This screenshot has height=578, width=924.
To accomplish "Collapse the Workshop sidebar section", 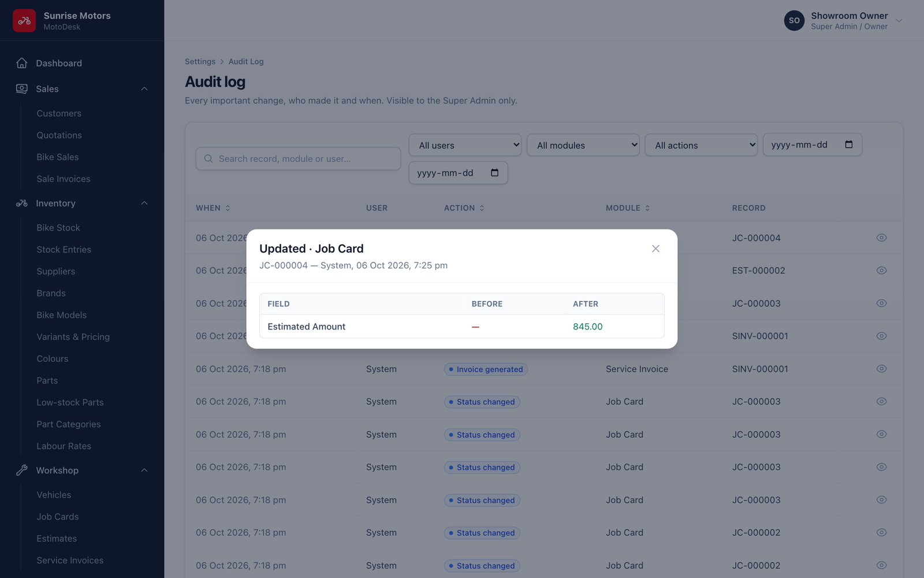I will [144, 470].
